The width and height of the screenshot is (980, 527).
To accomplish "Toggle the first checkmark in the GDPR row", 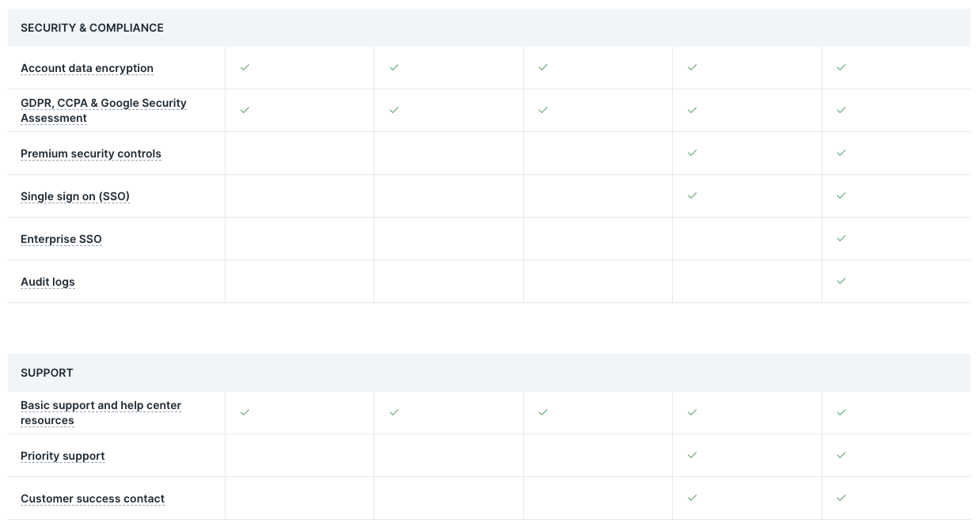I will pos(245,110).
